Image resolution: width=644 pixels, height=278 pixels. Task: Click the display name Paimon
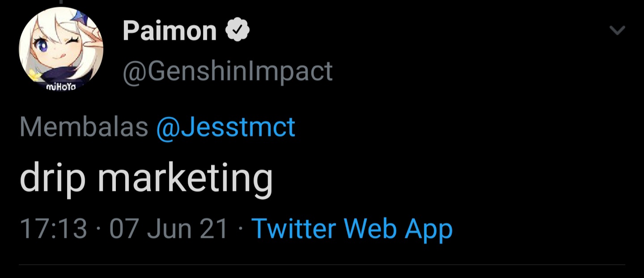[170, 30]
